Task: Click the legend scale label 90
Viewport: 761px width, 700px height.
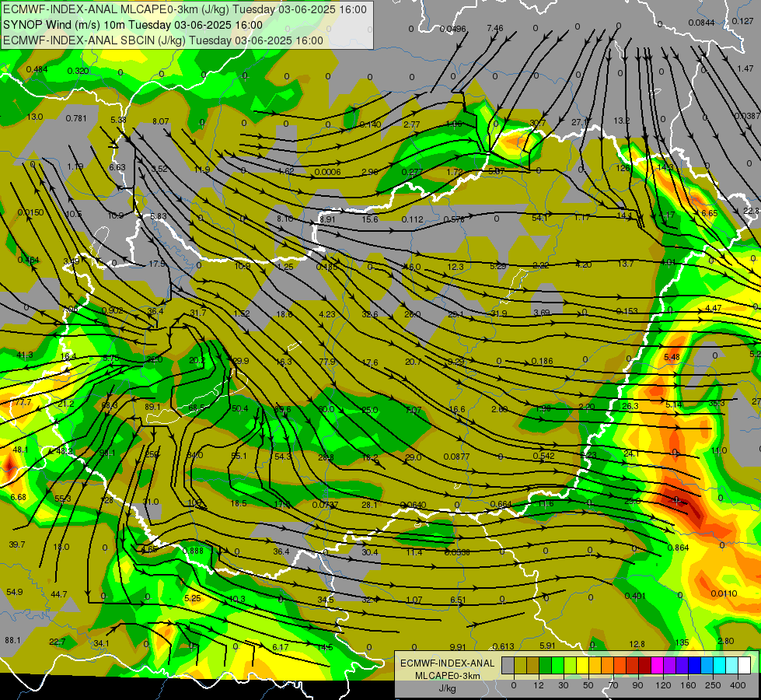Action: coord(638,685)
